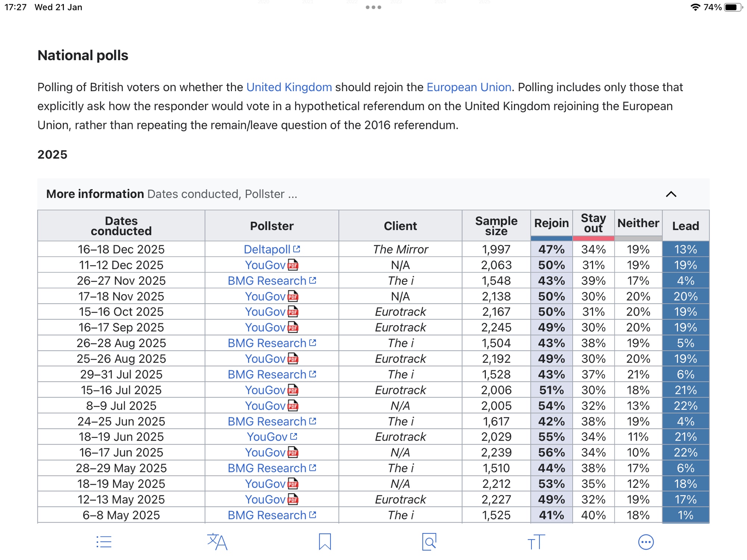Viewport: 747px width, 560px height.
Task: Tap the Rejoin column header
Action: pos(551,223)
